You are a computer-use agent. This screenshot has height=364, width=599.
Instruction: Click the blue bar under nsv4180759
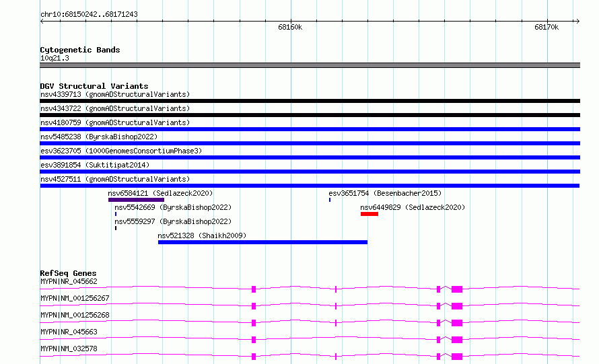pos(310,129)
